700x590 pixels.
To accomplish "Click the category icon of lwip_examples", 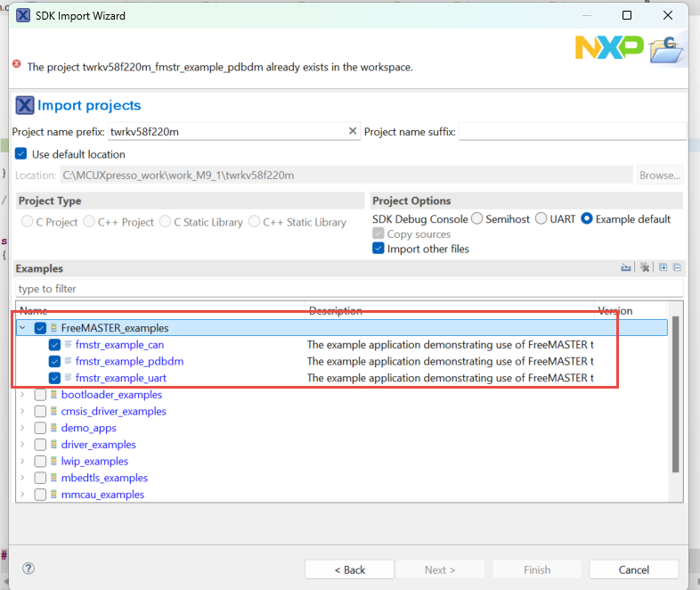I will click(53, 461).
